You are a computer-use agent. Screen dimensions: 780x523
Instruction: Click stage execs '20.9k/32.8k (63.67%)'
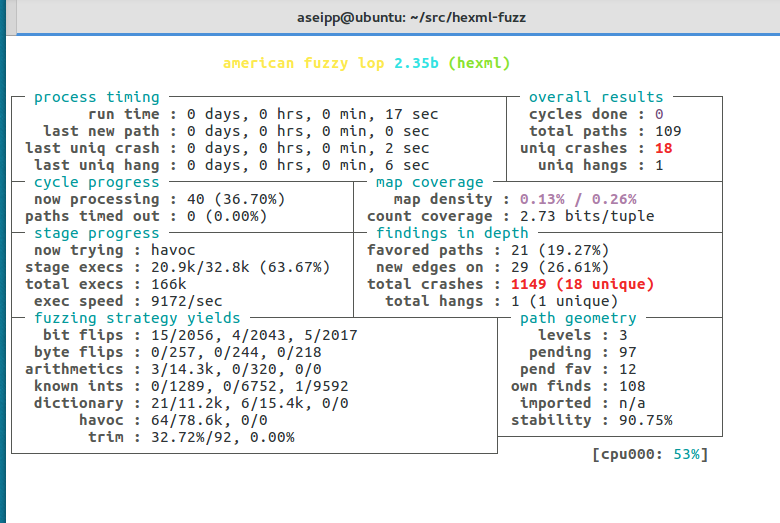pyautogui.click(x=240, y=267)
